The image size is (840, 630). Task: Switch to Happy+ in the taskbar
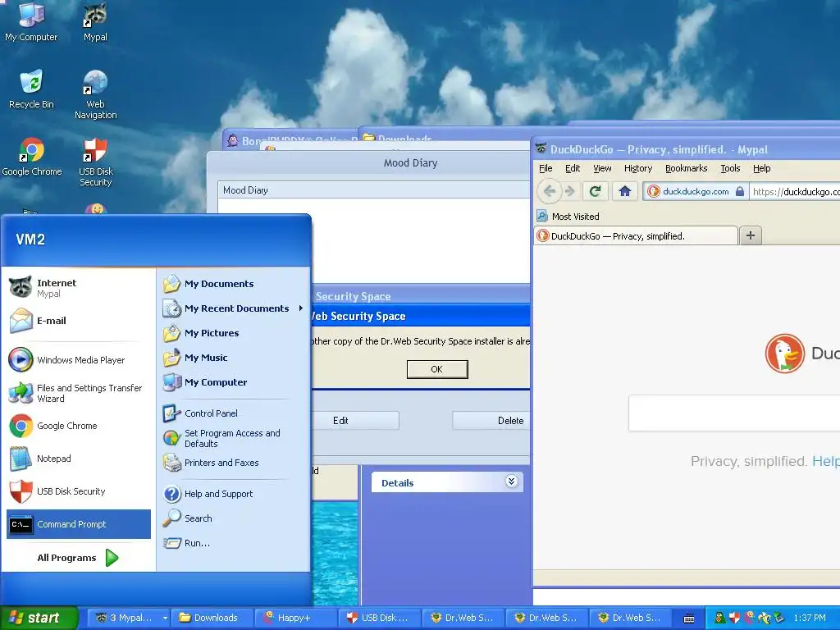[x=295, y=618]
